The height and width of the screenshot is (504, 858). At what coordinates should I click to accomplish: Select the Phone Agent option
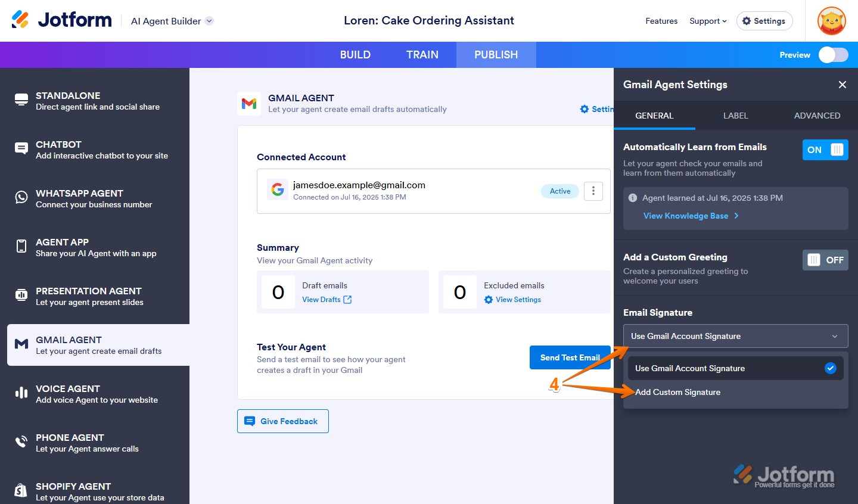(95, 443)
